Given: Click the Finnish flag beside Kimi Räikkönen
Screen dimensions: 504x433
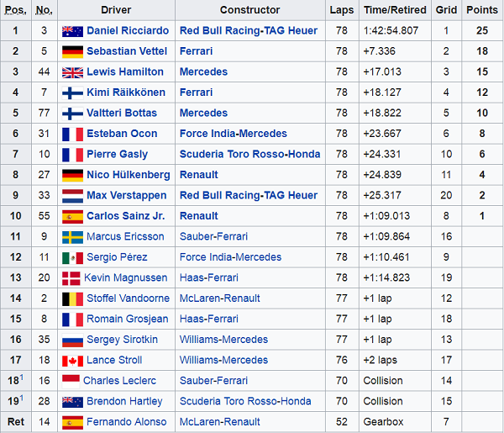Looking at the screenshot, I should coord(72,93).
